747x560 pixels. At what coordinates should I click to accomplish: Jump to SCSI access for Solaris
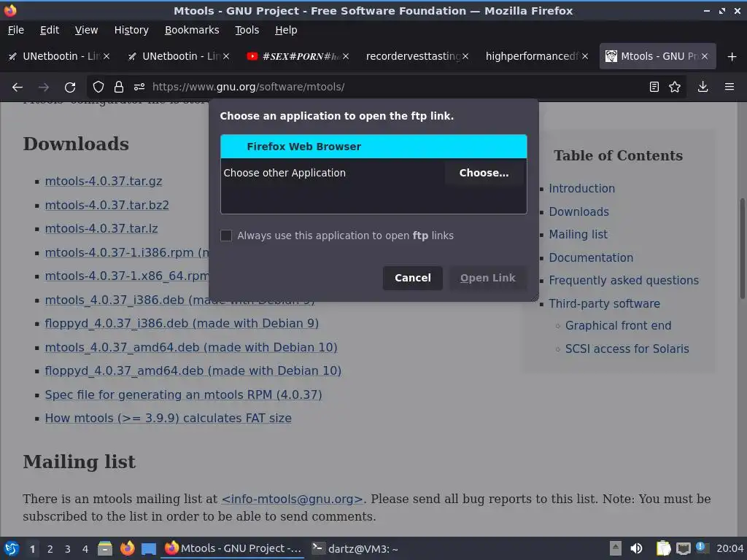627,349
